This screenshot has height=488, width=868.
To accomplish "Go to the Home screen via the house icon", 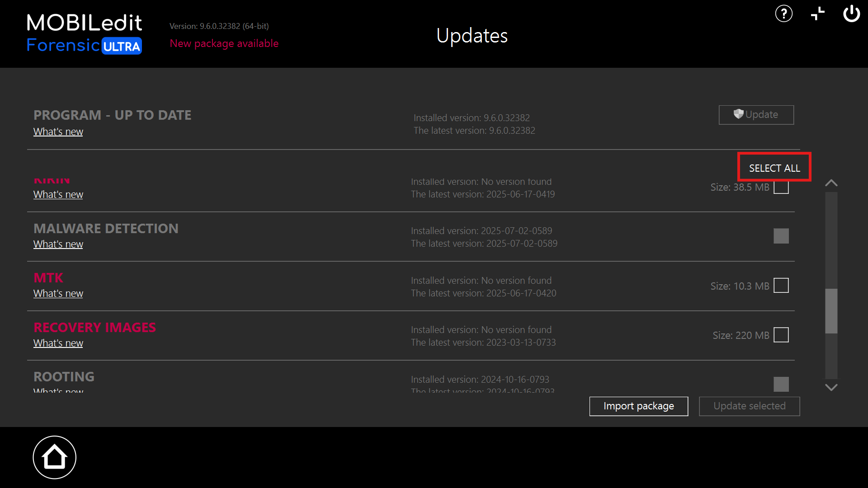I will tap(54, 457).
